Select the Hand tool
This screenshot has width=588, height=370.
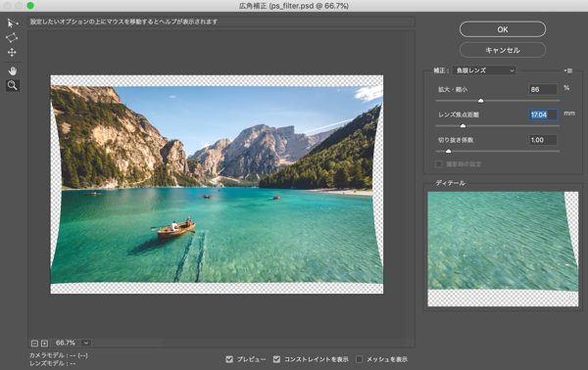13,70
